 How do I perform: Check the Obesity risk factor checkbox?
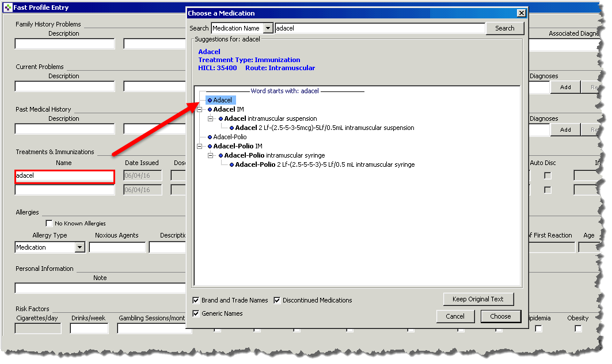(578, 328)
